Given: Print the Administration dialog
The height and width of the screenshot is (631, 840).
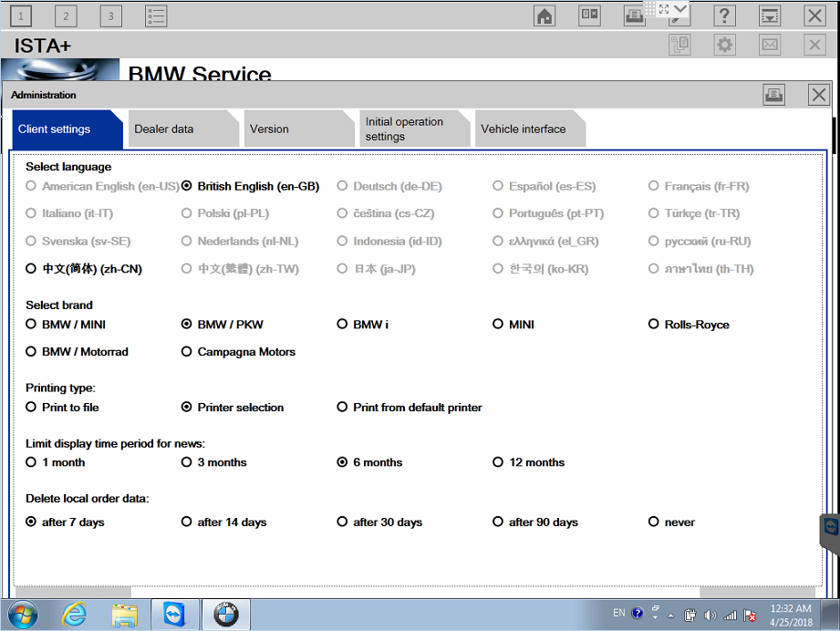Looking at the screenshot, I should click(x=773, y=95).
